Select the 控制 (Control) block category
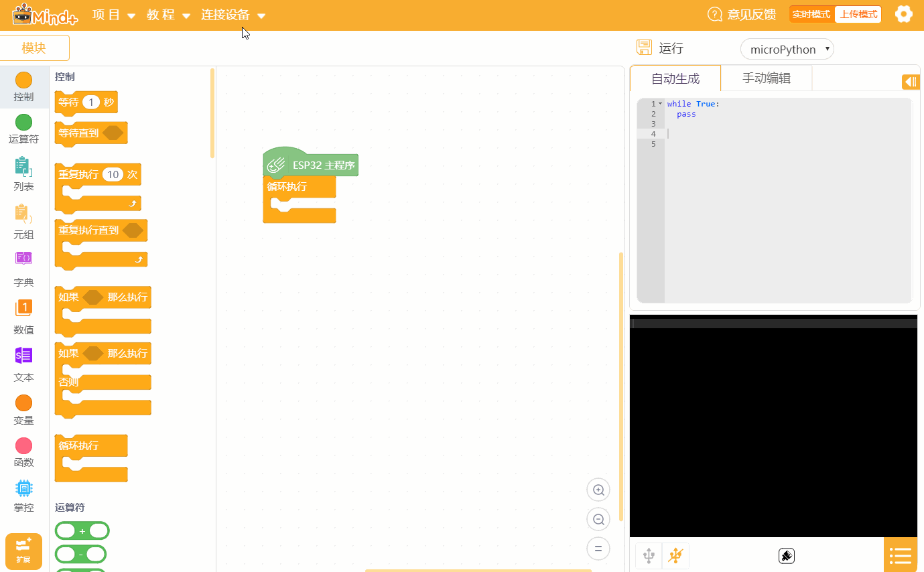Image resolution: width=924 pixels, height=572 pixels. (23, 86)
